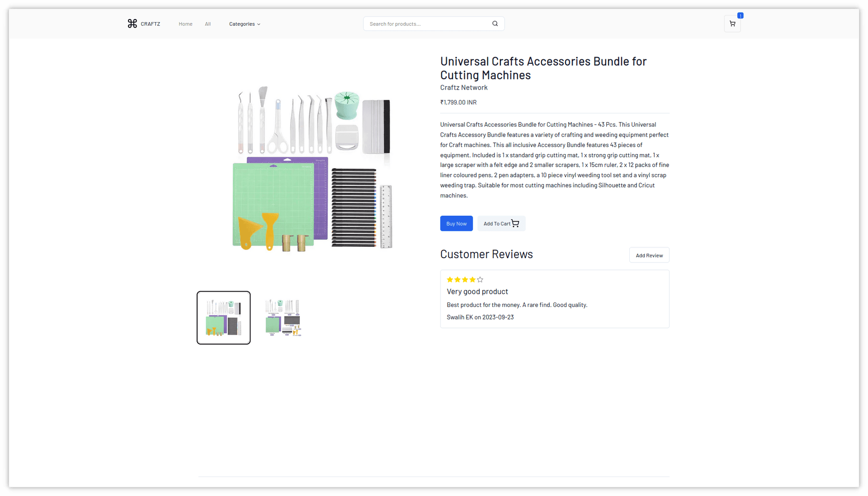The width and height of the screenshot is (868, 496).
Task: Click the Craftz Network vendor link
Action: click(x=463, y=88)
